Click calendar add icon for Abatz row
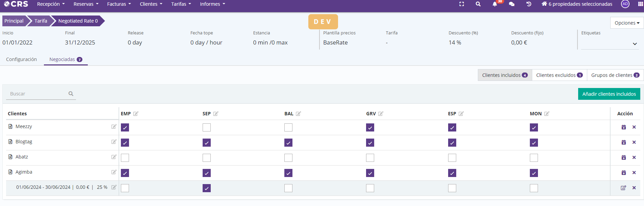Image resolution: width=644 pixels, height=206 pixels. point(623,157)
